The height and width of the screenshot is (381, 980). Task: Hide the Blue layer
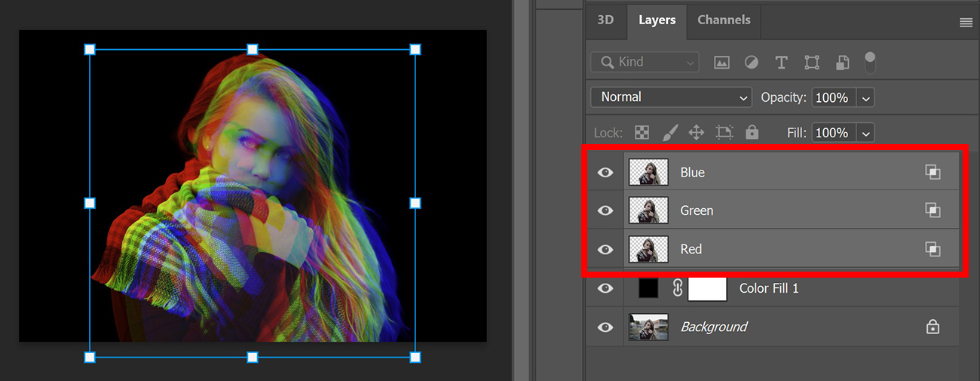[605, 173]
